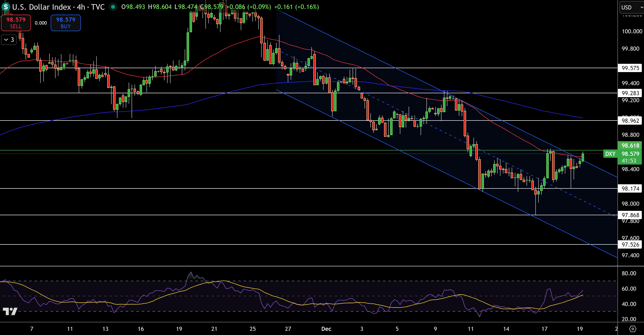
Task: Click the teal market status dot in the legend
Action: [x=114, y=7]
